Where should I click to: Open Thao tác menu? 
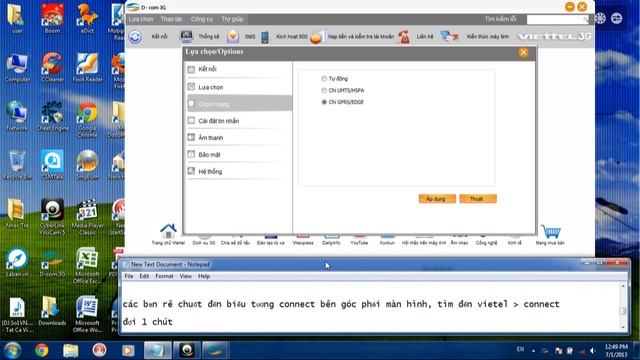coord(171,19)
